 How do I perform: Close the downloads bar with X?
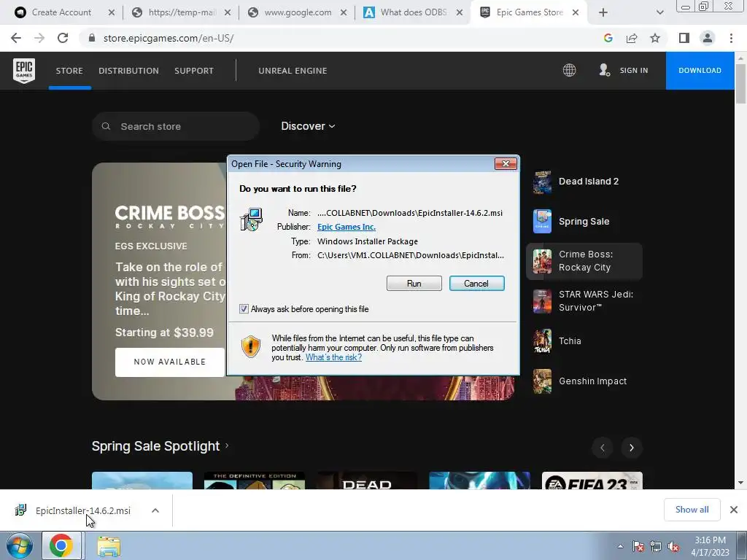(x=734, y=510)
